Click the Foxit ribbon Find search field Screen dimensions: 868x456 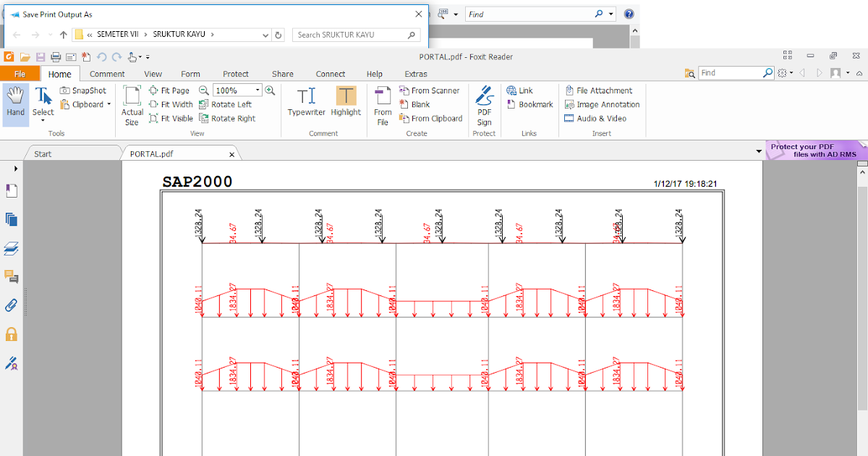click(x=731, y=73)
